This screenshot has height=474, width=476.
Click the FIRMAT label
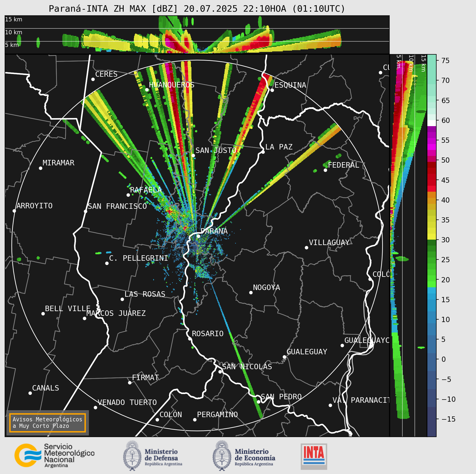(146, 377)
